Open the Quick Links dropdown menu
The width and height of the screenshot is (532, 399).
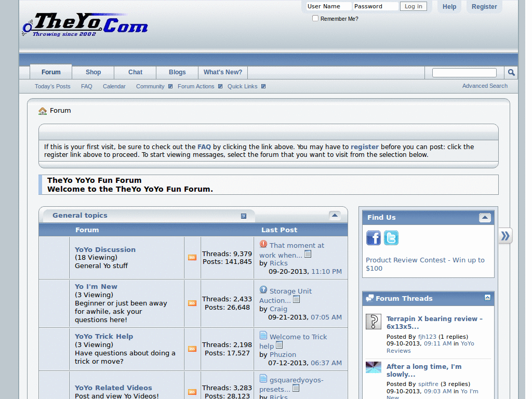246,87
